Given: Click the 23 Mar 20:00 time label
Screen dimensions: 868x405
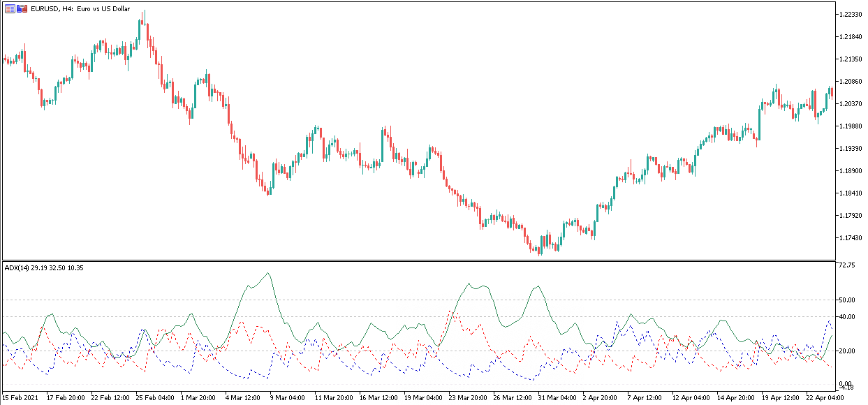Looking at the screenshot, I should (468, 397).
